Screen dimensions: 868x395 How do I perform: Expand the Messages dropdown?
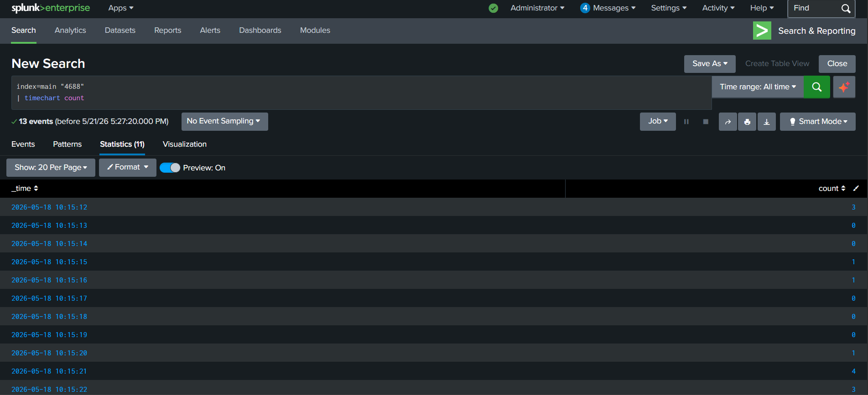tap(614, 8)
